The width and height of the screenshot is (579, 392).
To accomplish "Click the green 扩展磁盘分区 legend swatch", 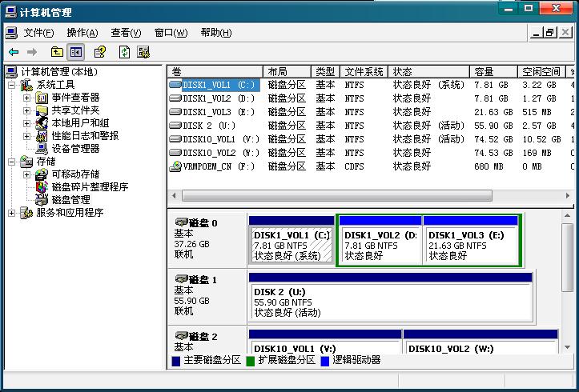I will 250,361.
